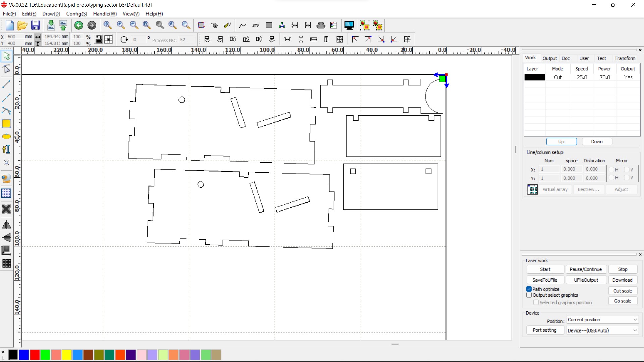Click the BMP image processing icon

[256, 25]
